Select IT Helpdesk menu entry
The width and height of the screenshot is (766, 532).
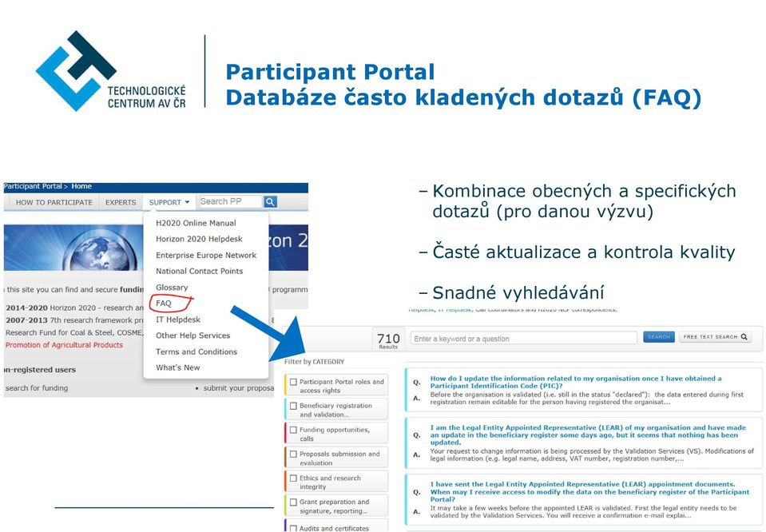tap(178, 320)
